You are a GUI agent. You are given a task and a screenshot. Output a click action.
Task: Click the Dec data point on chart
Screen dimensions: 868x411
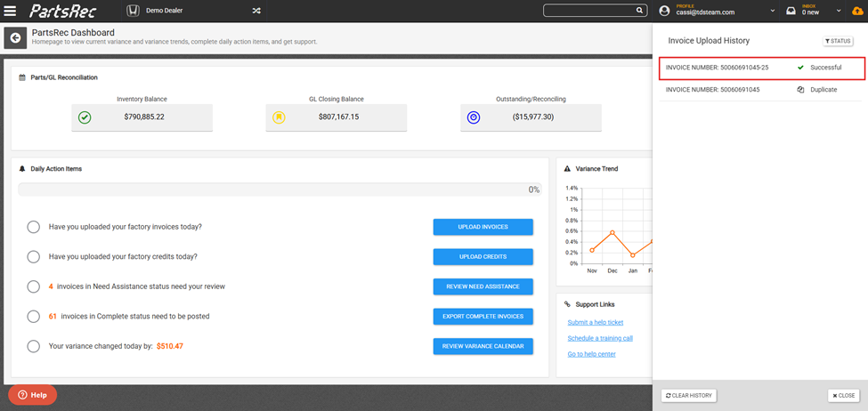(612, 232)
